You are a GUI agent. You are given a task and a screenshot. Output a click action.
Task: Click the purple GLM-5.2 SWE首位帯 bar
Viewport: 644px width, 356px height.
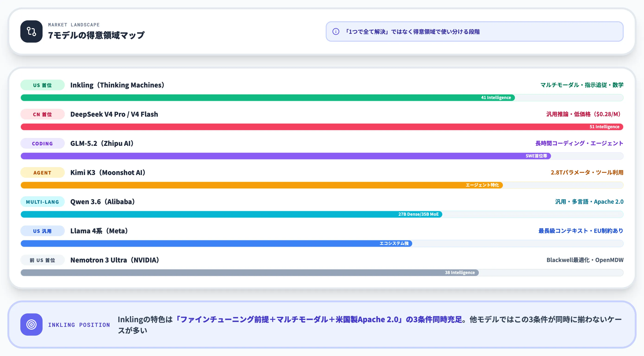point(286,156)
